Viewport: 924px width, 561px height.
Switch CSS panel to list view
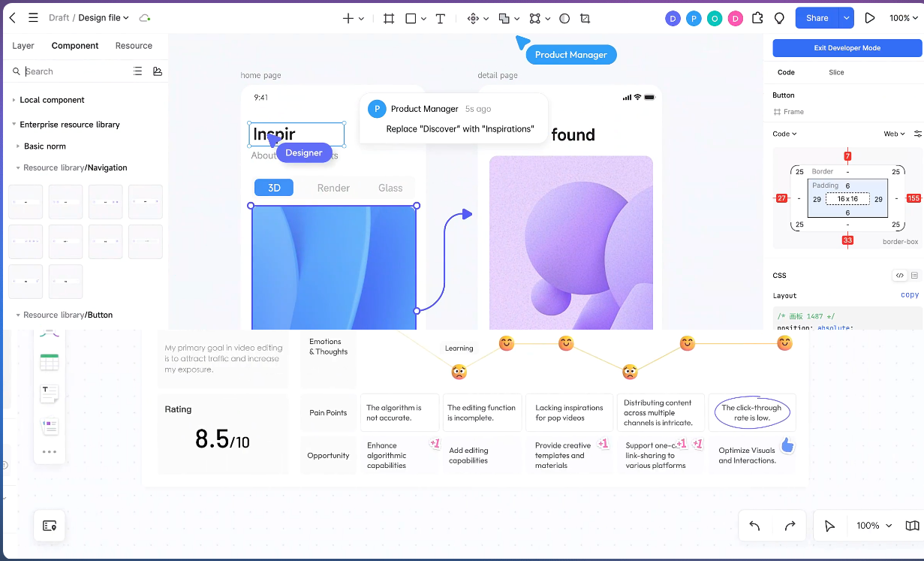tap(914, 276)
